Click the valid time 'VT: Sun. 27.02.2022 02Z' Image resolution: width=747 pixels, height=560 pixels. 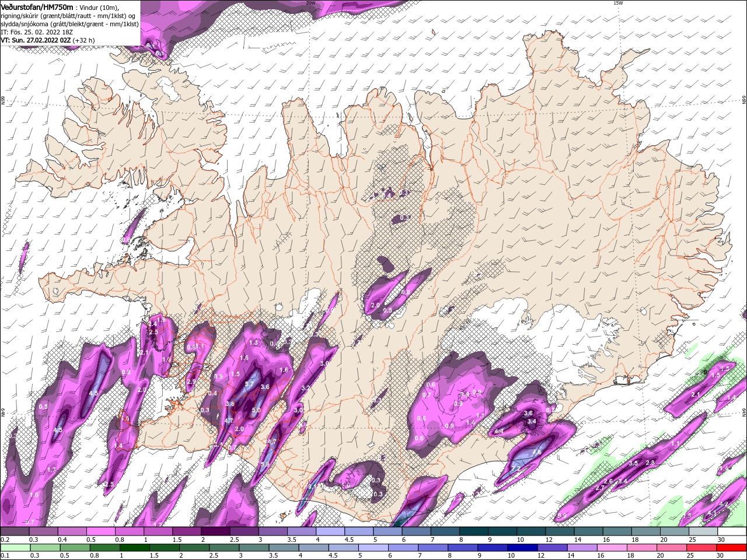(36, 40)
